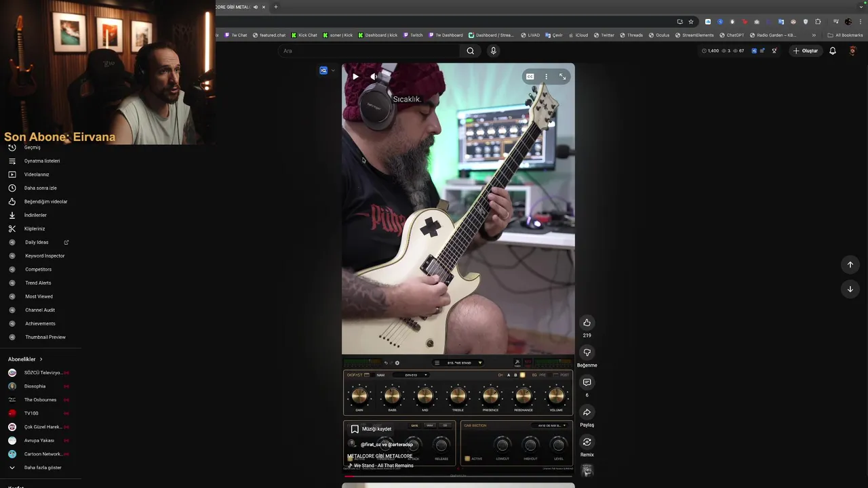
Task: Toggle closed captions on the Short
Action: 530,77
